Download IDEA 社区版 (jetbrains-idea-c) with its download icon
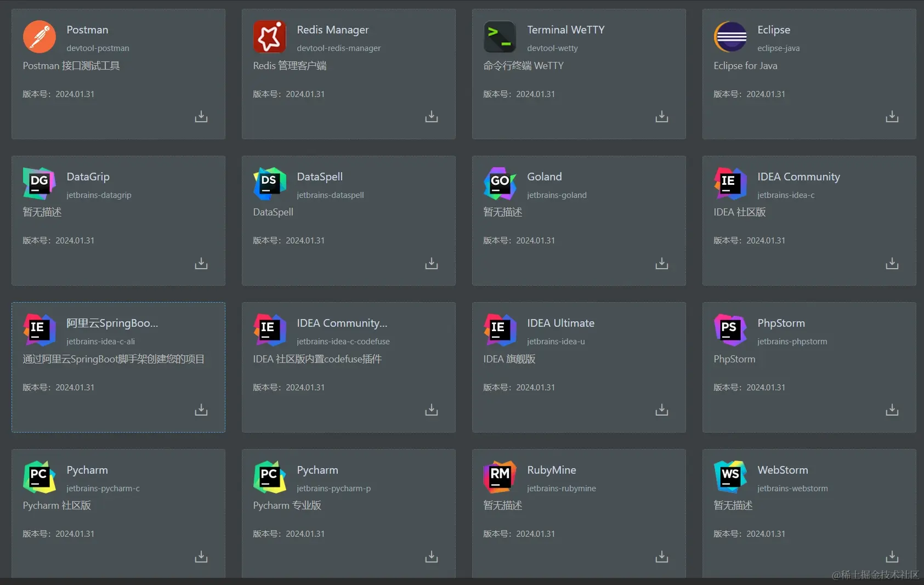Viewport: 924px width, 585px height. coord(892,264)
